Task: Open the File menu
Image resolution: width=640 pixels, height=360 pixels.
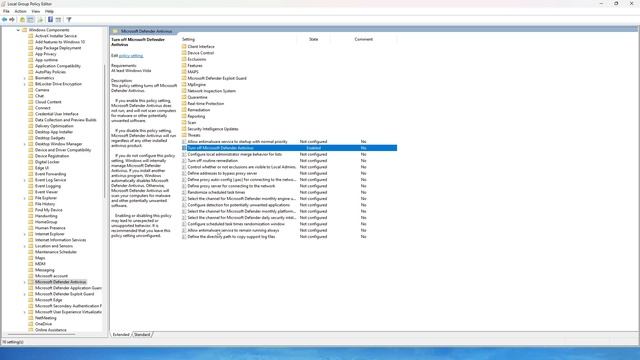Action: [6, 11]
